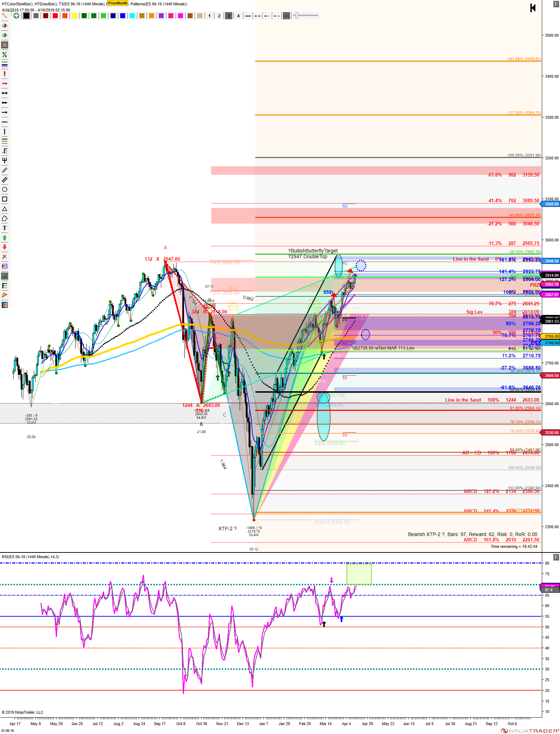The height and width of the screenshot is (734, 560).
Task: Select the red horizontal bar tool
Action: tap(5, 83)
